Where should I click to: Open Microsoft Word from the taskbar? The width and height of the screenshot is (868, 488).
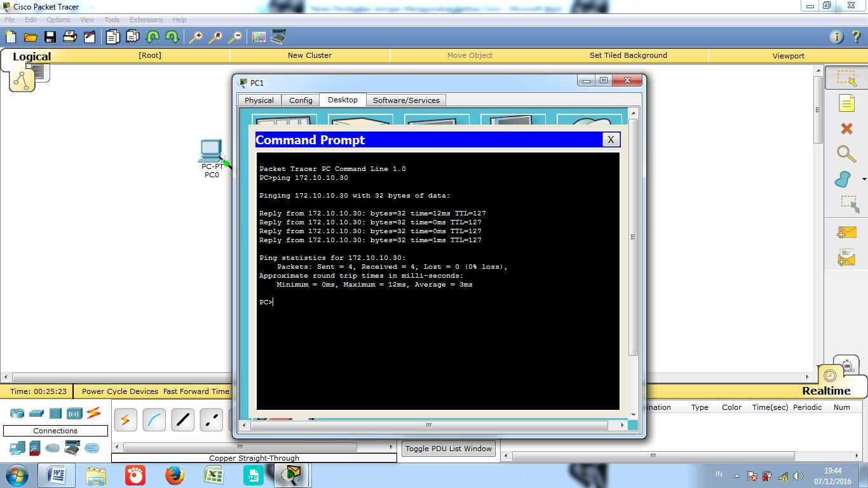pos(56,475)
